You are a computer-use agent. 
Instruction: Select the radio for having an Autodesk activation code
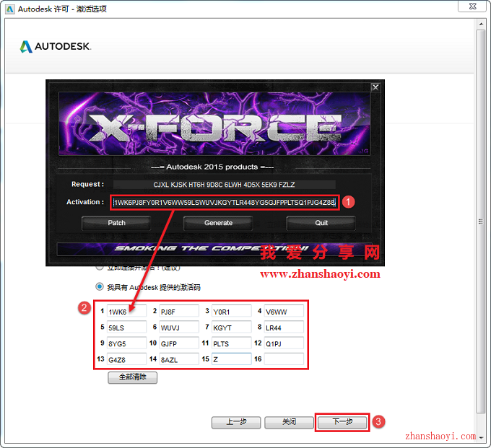(x=100, y=286)
